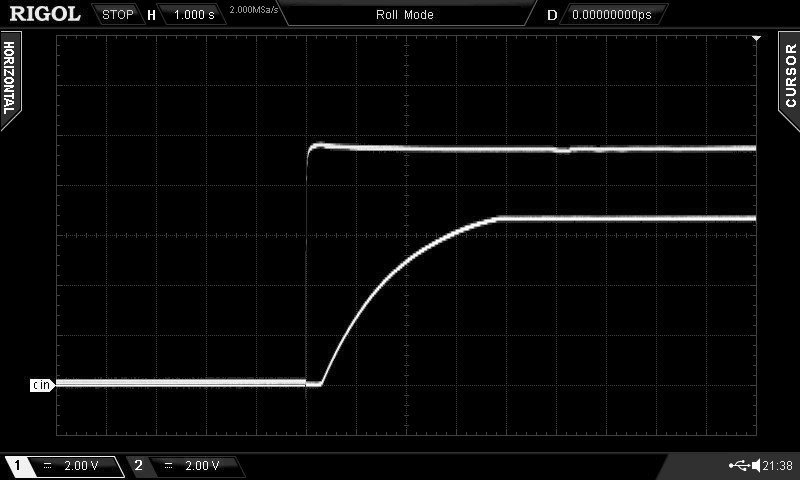800x480 pixels.
Task: Select the D delay label
Action: click(x=552, y=15)
